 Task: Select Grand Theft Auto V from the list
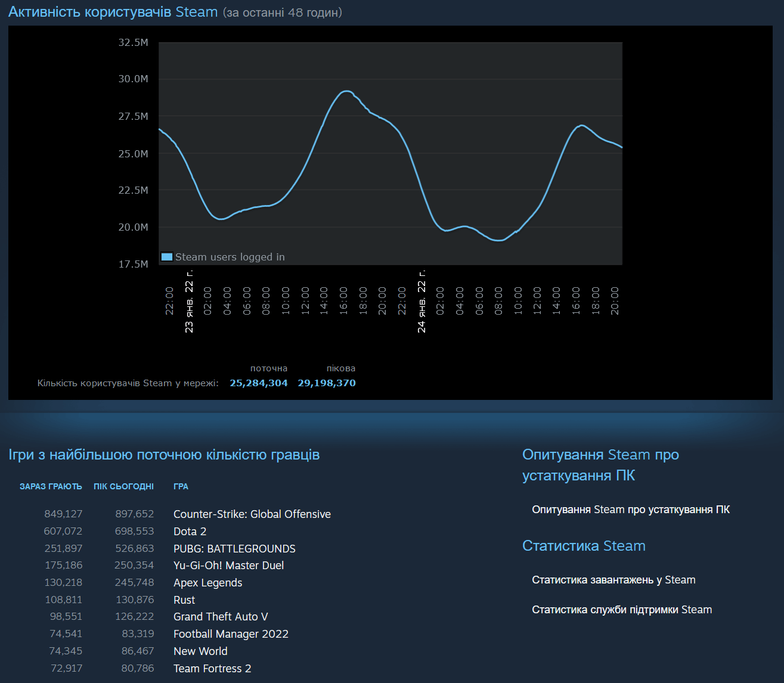[221, 616]
